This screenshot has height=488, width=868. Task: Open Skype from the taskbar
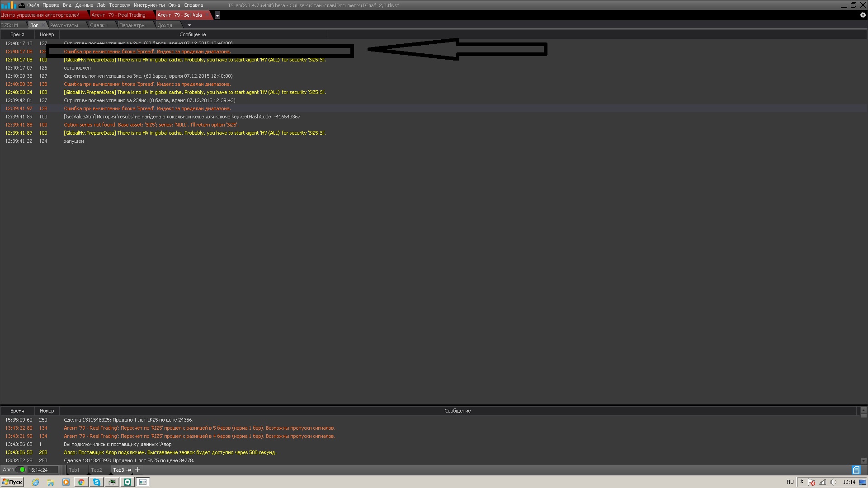pos(97,482)
